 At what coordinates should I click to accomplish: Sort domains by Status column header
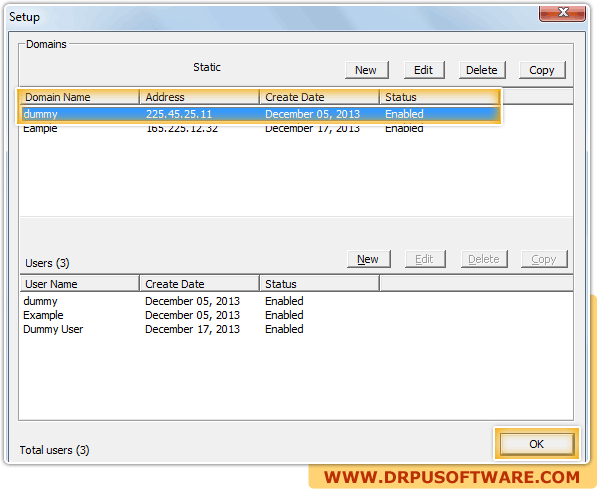[440, 97]
